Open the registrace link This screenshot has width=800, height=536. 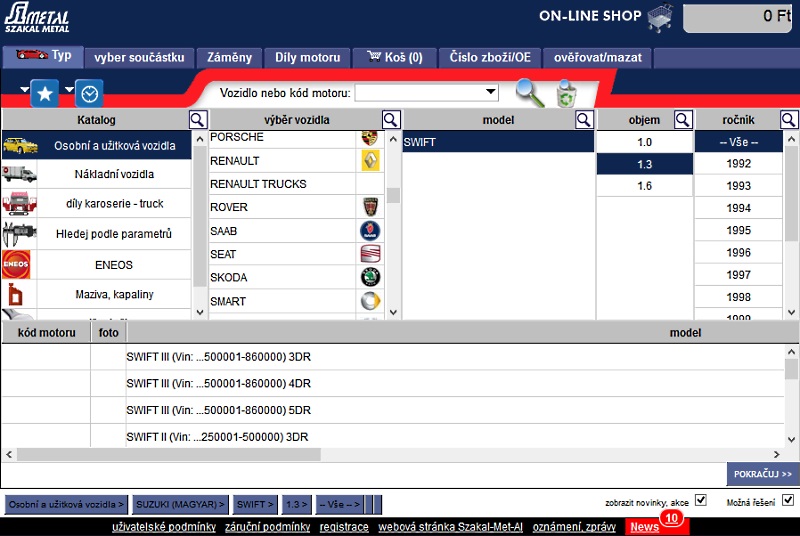point(344,527)
